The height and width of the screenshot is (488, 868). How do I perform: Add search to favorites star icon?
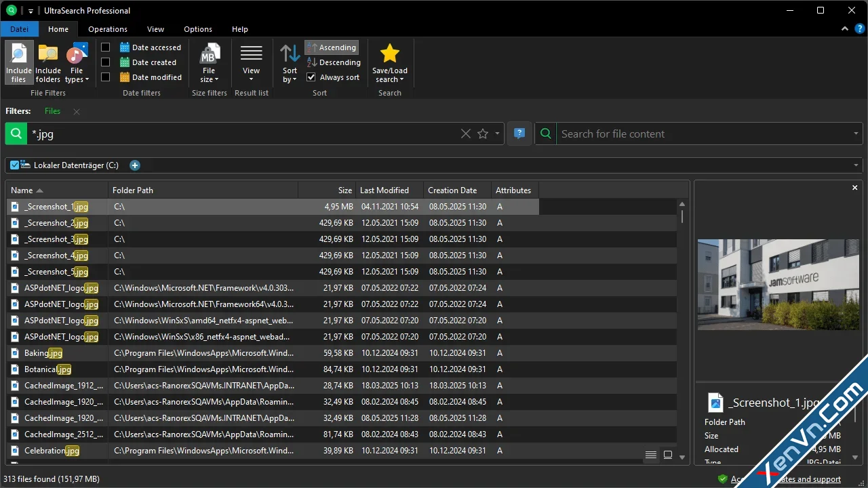[483, 134]
